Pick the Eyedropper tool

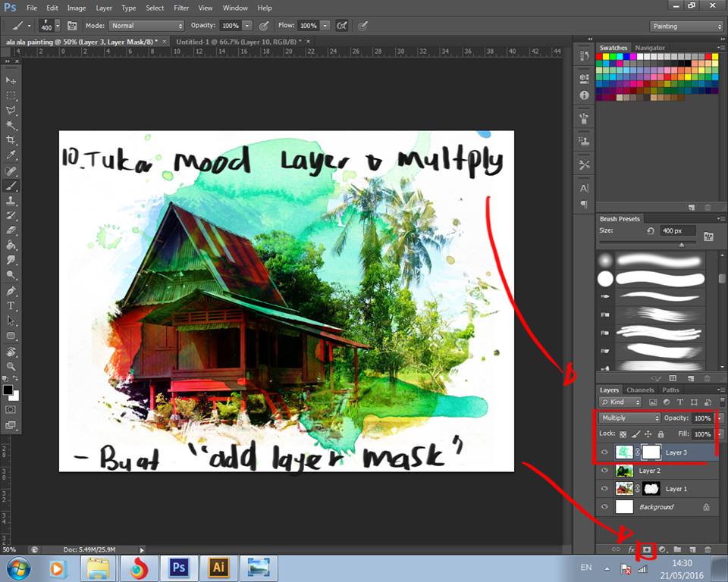11,155
